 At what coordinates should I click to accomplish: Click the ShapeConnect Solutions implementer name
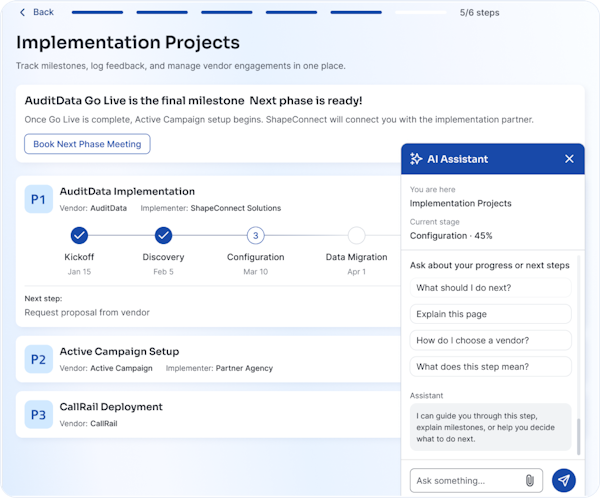236,208
